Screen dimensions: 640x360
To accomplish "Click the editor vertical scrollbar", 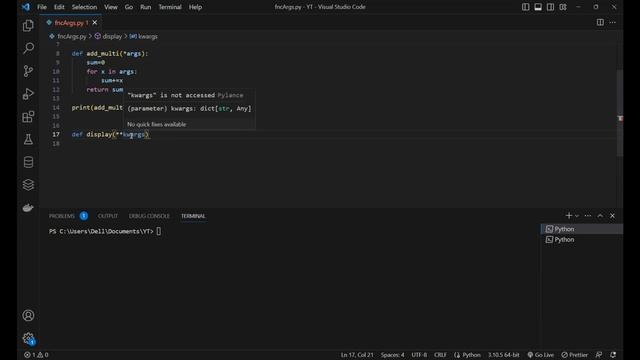I will (x=620, y=113).
